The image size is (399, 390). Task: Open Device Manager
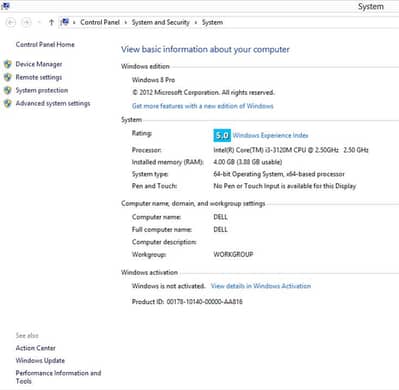tap(39, 64)
